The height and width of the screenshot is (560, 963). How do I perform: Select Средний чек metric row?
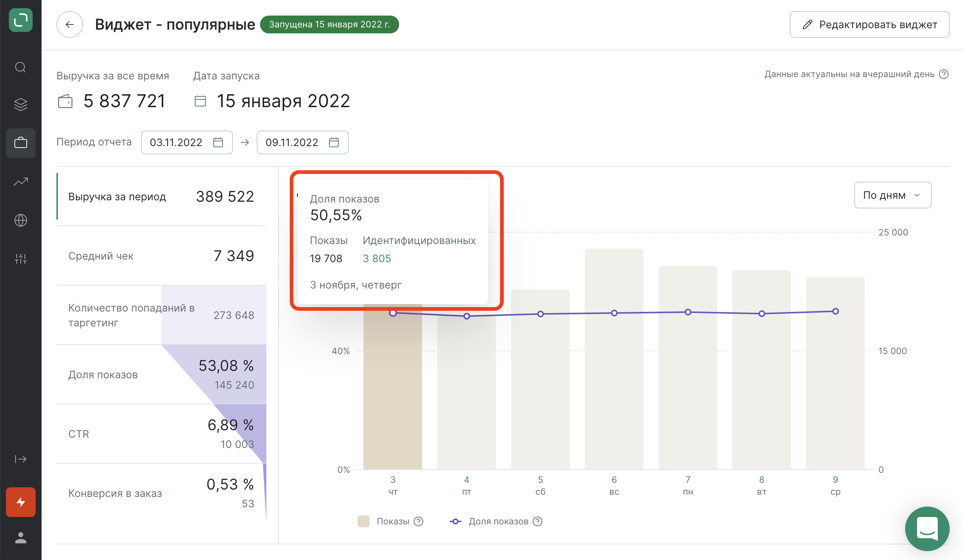(161, 256)
